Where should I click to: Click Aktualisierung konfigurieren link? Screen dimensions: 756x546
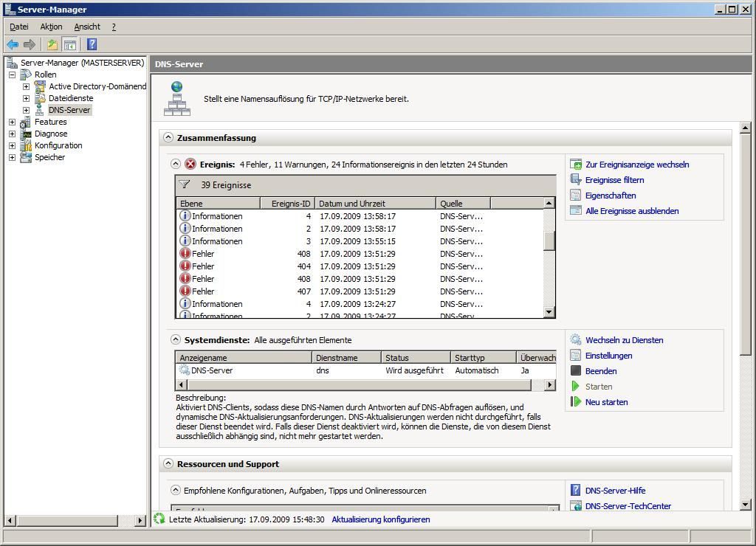pos(380,519)
